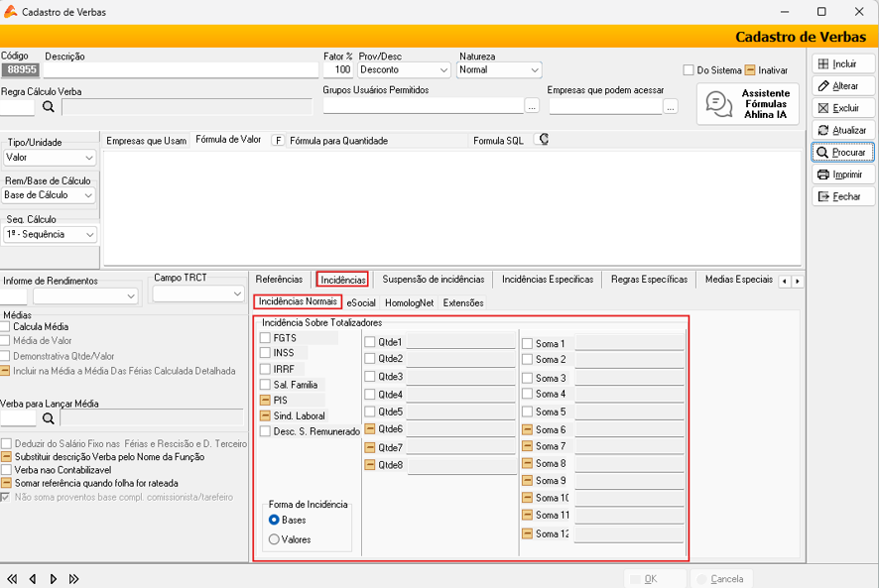Click the Descrição input field
This screenshot has height=588, width=879.
pyautogui.click(x=182, y=70)
